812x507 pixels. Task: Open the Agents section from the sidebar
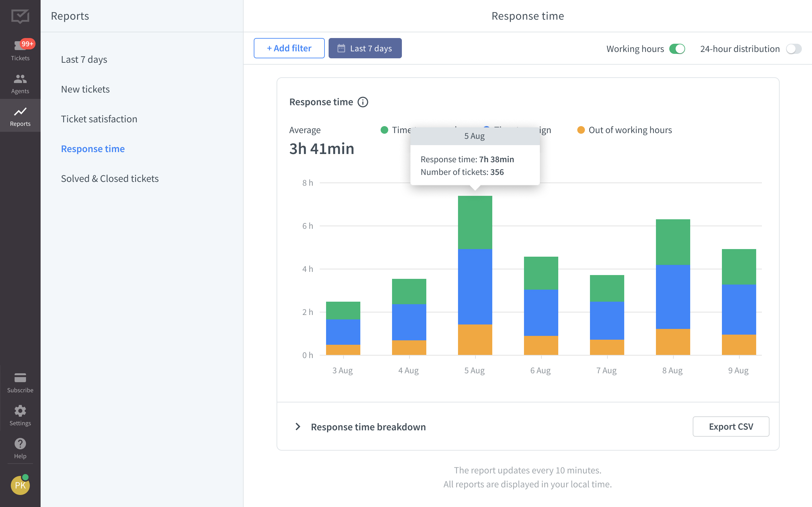pos(20,83)
